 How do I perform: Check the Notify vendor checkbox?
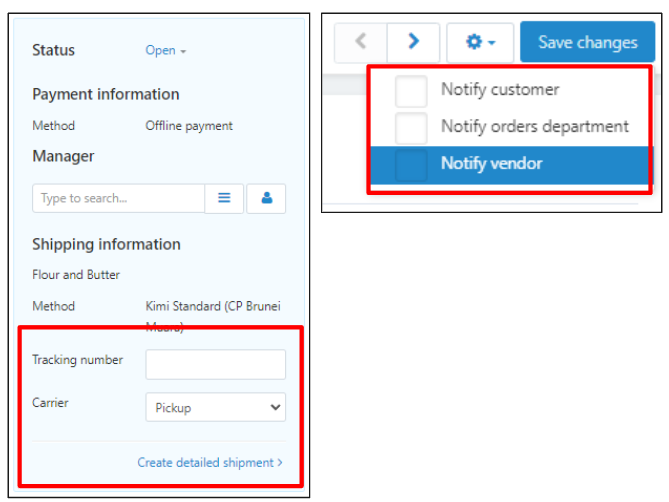pos(411,164)
